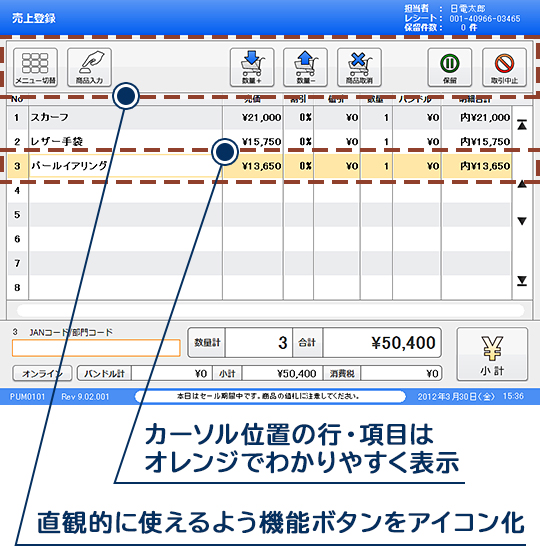Select the 商品入力 product input icon
540x546 pixels.
coord(89,67)
